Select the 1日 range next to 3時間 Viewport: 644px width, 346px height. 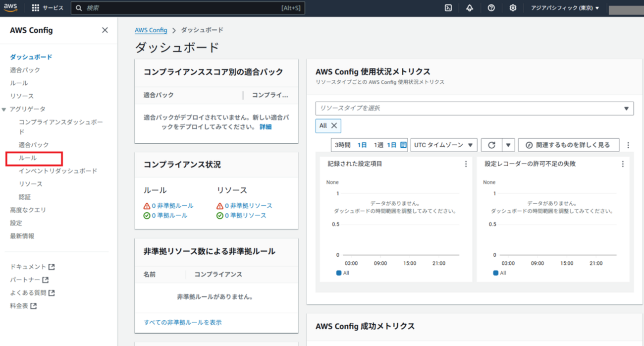point(362,145)
